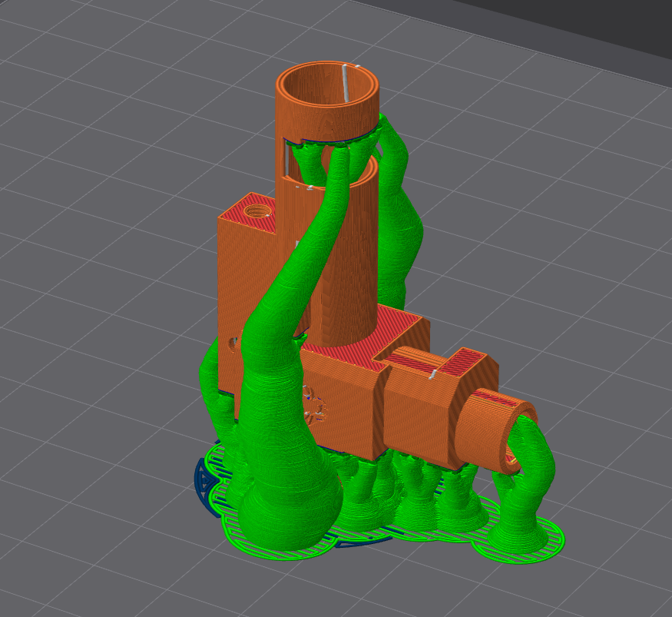Click the white seam line inside top cylinder
This screenshot has height=617, width=672.
(x=346, y=83)
